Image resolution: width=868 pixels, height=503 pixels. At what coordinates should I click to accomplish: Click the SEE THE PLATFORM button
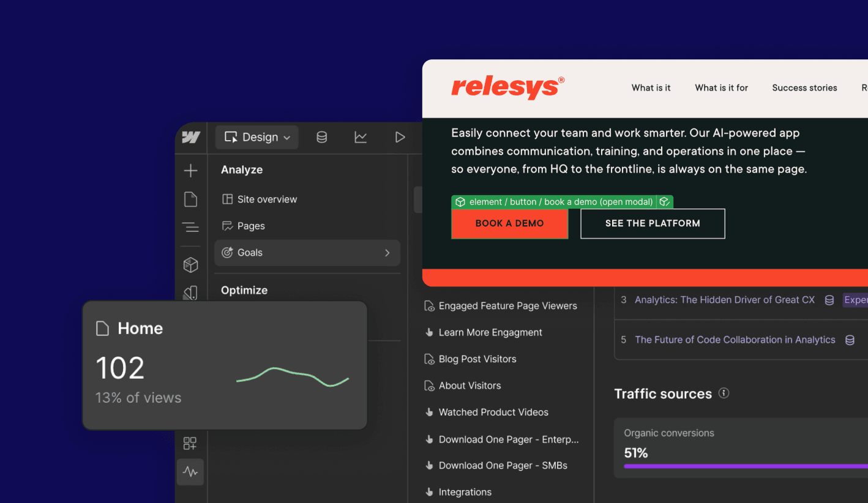pos(653,223)
